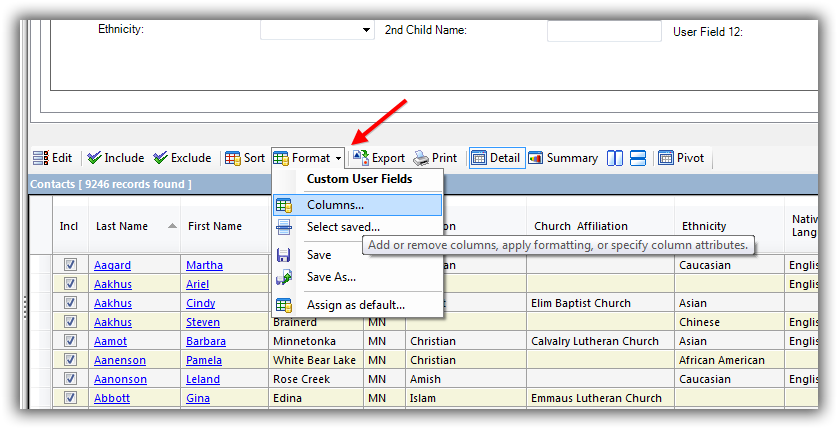
Task: Select the horizontal split layout icon
Action: pyautogui.click(x=637, y=158)
